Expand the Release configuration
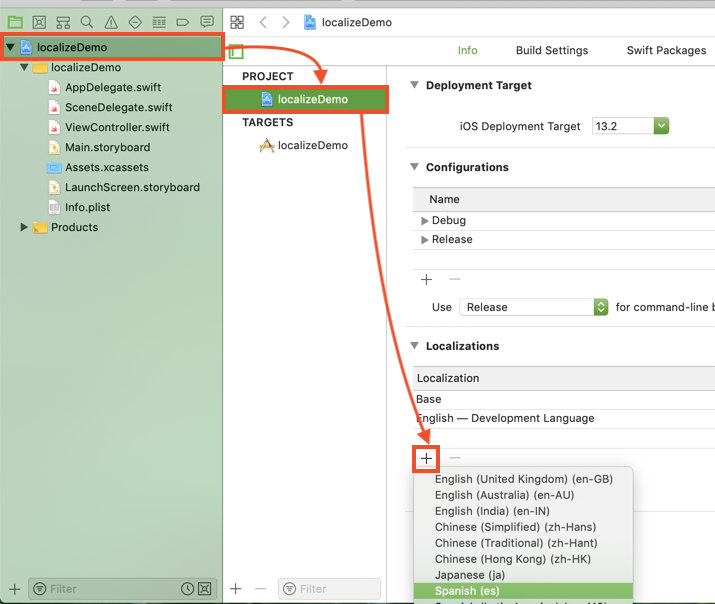 point(425,240)
